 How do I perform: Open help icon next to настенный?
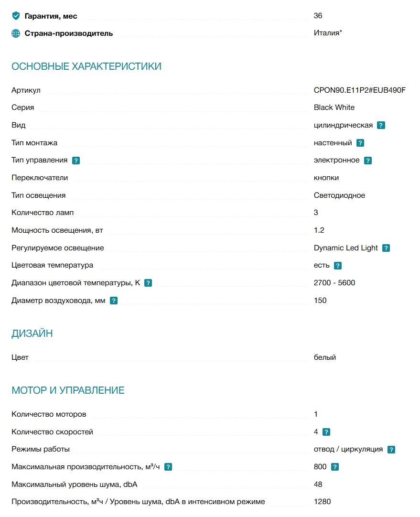point(360,143)
